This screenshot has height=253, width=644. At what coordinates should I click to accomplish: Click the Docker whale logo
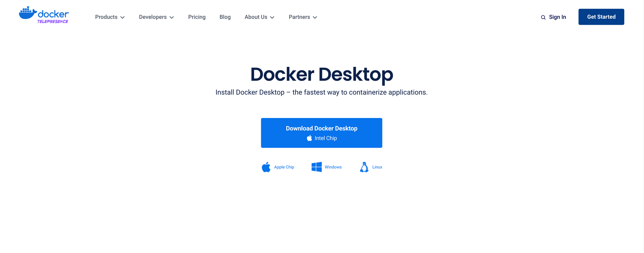coord(28,13)
